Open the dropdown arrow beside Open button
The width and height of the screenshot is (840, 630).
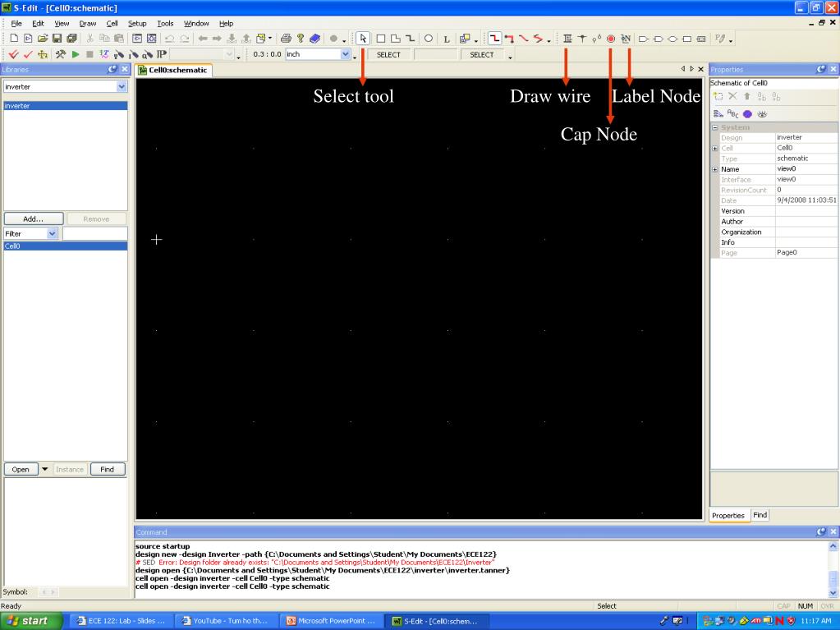[x=45, y=469]
